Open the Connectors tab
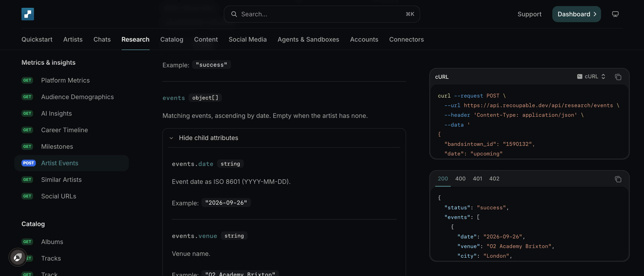The height and width of the screenshot is (276, 644). pos(406,40)
